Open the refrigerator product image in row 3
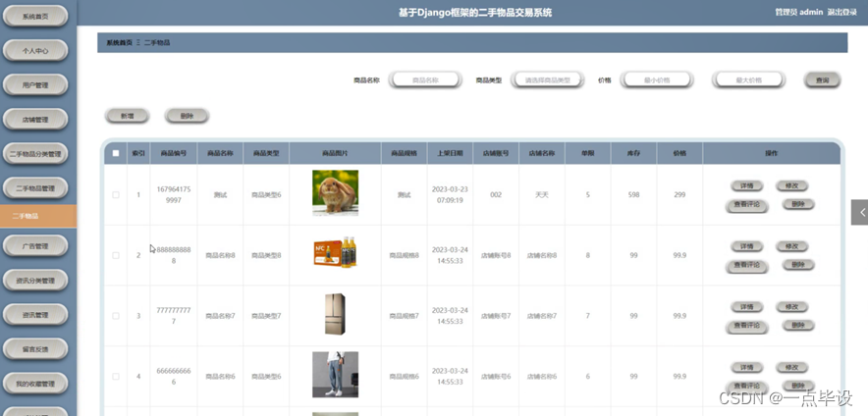Image resolution: width=868 pixels, height=416 pixels. coord(335,314)
